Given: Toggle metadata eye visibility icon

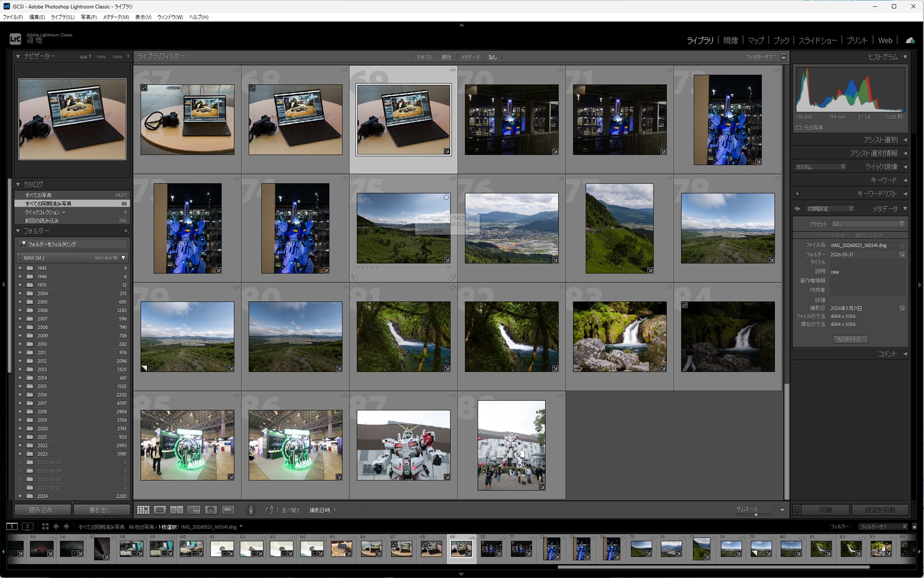Looking at the screenshot, I should tap(797, 209).
